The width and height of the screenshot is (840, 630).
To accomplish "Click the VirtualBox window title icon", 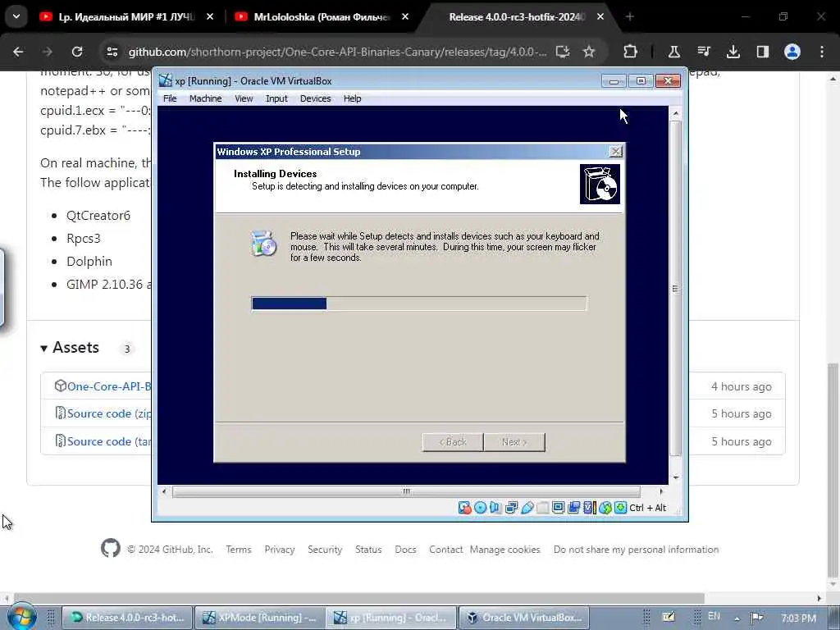I will pyautogui.click(x=166, y=81).
